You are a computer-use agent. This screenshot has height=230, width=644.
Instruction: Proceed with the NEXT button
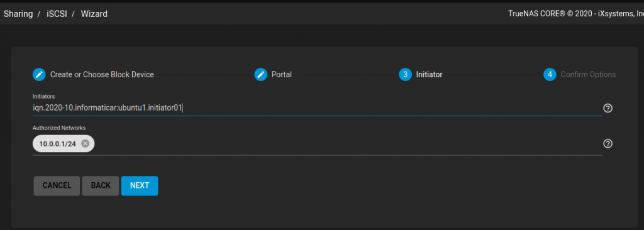pos(140,185)
